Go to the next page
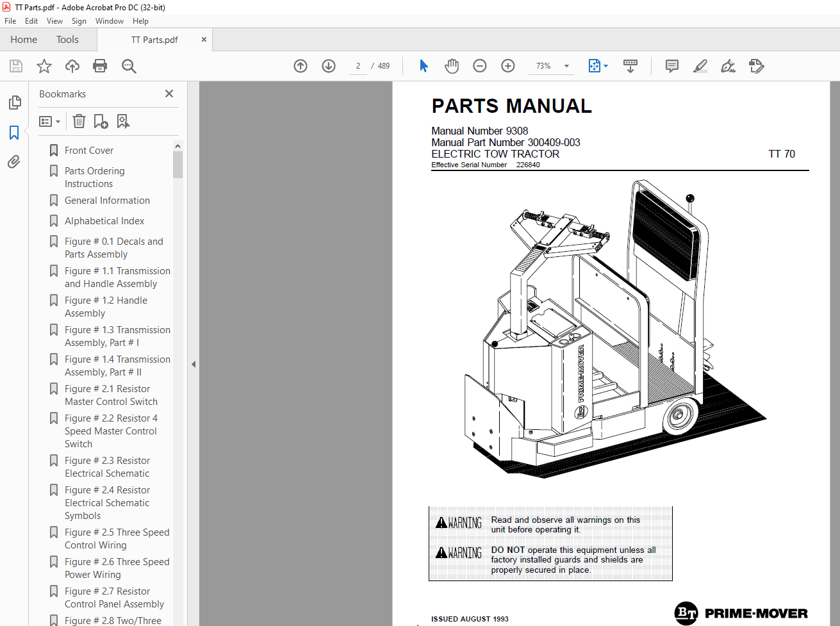Screen dimensions: 840x626 329,66
